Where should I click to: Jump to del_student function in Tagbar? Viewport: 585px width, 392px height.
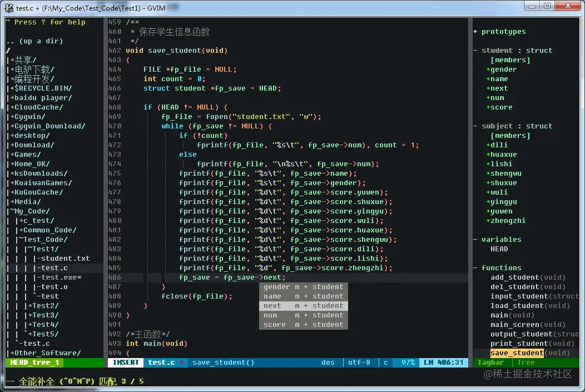click(x=528, y=287)
